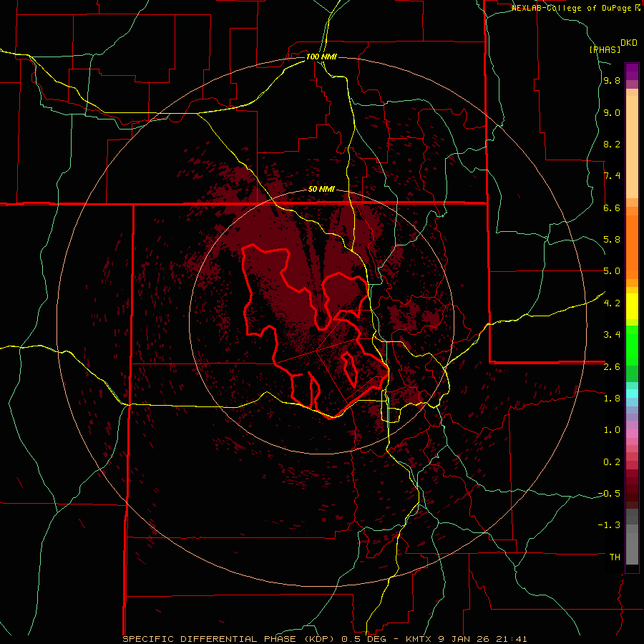
Task: Click the -1.3 value on color scale
Action: pos(609,525)
